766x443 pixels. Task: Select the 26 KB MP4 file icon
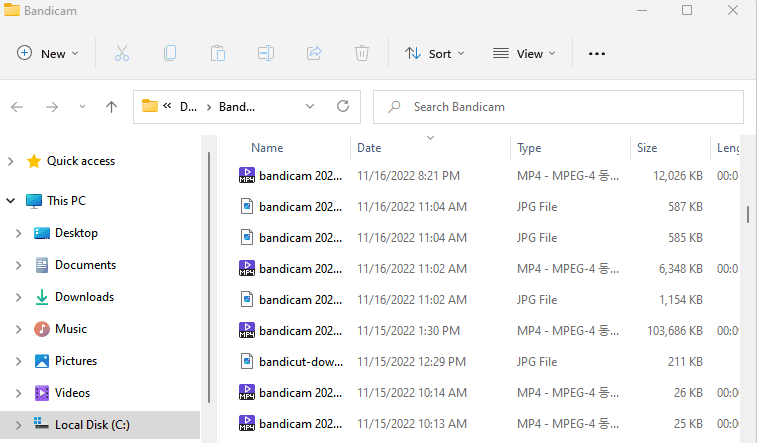(247, 393)
